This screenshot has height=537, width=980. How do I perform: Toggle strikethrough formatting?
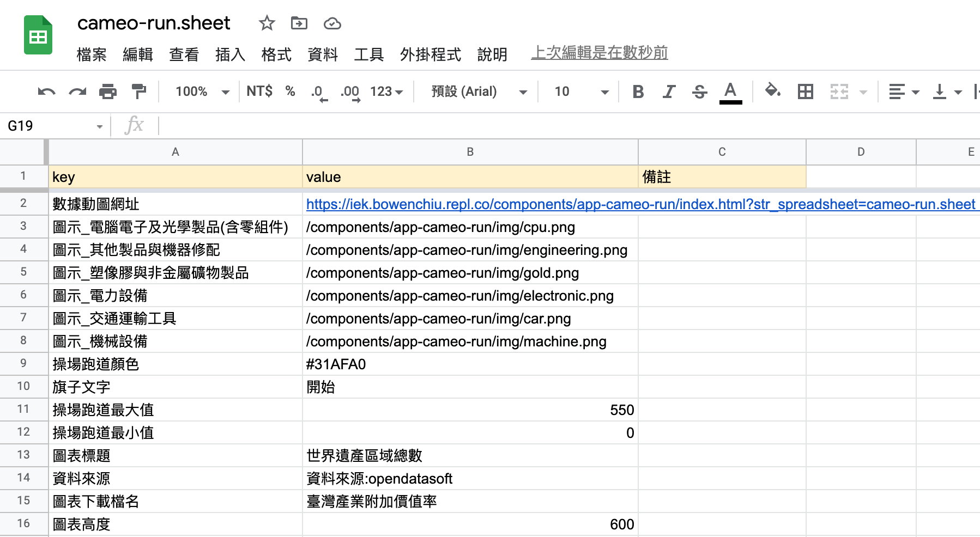click(x=699, y=91)
